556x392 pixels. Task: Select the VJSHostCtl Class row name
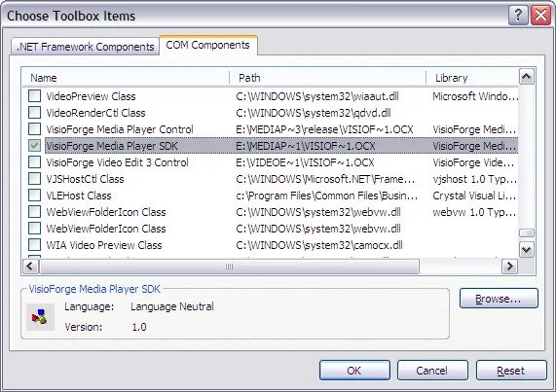pyautogui.click(x=85, y=179)
